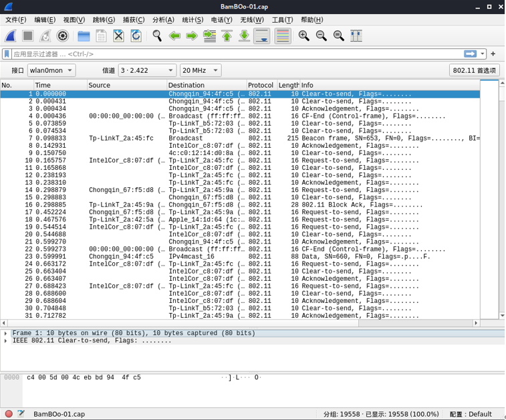506x420 pixels.
Task: Click the reload capture file icon
Action: (x=136, y=35)
